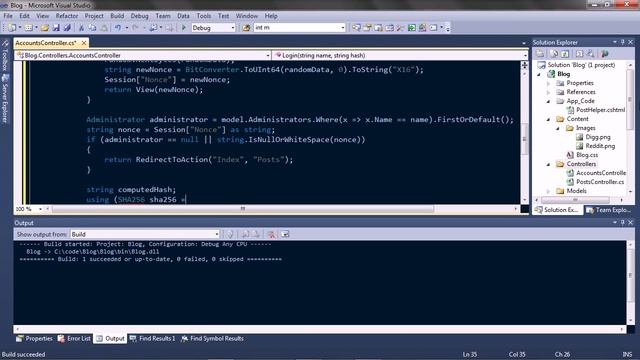Screen dimensions: 640x360
Task: Click the Cut scissors icon
Action: pos(81,28)
